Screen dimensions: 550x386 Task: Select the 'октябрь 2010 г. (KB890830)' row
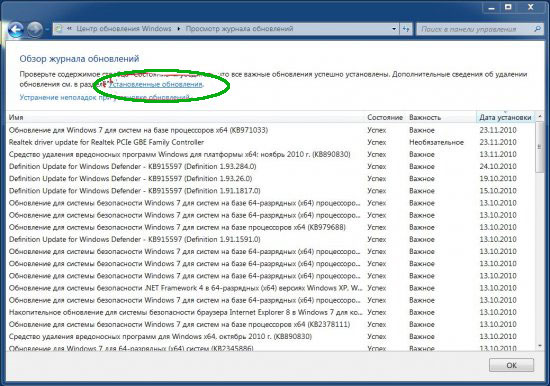[x=271, y=337]
